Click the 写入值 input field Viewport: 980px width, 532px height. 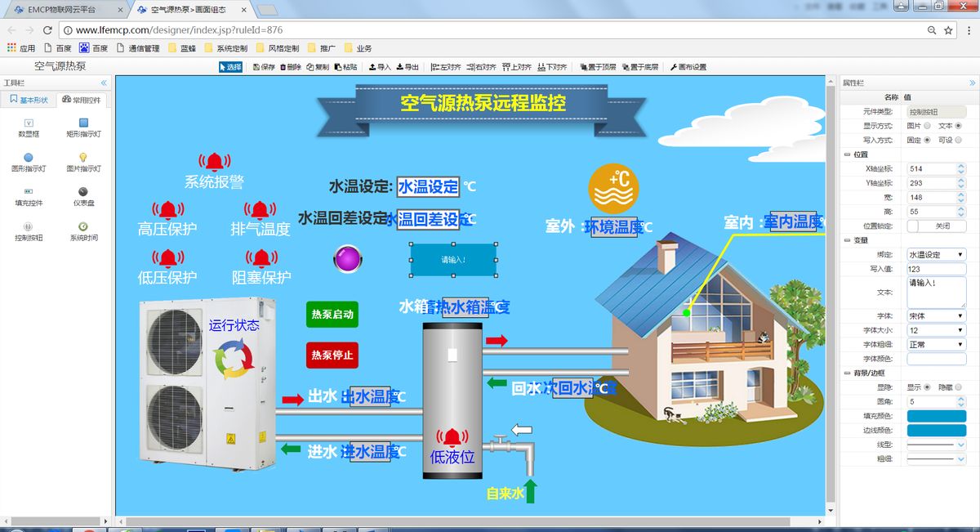point(936,269)
